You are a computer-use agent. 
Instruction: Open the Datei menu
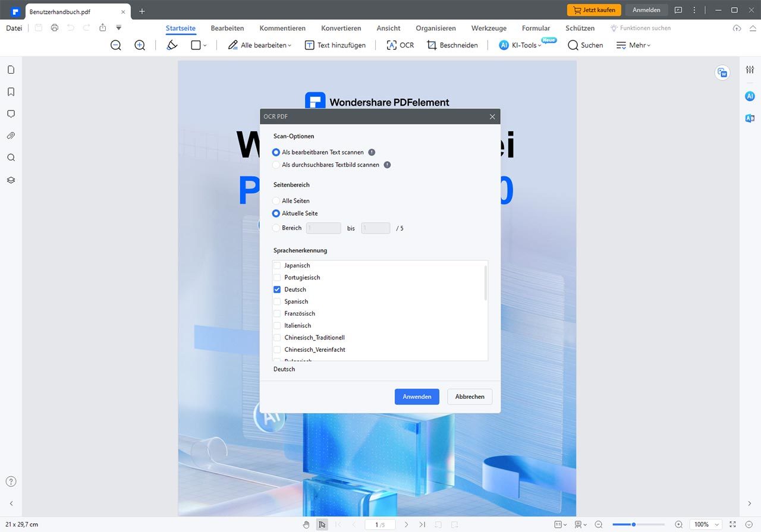14,28
